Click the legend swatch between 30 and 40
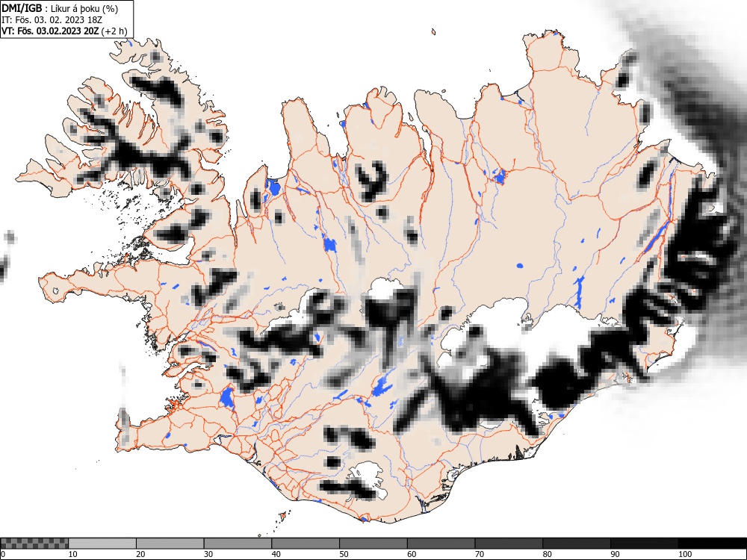This screenshot has width=747, height=560. pyautogui.click(x=238, y=544)
